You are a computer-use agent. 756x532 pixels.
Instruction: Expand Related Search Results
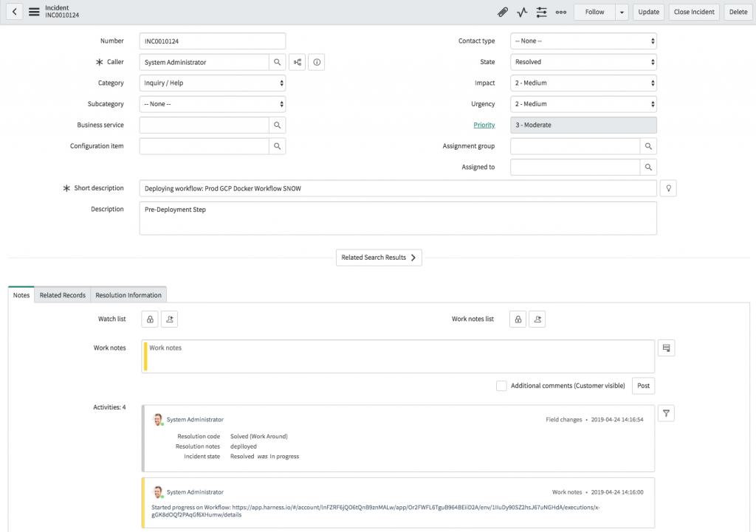pyautogui.click(x=379, y=258)
